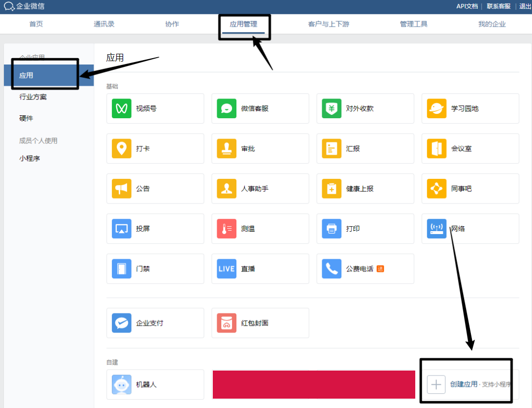Open the 会议室 door icon

(x=436, y=148)
